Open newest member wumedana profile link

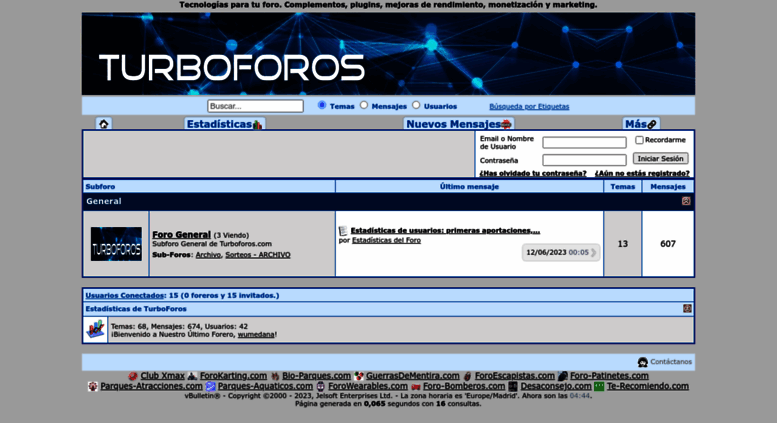[256, 334]
